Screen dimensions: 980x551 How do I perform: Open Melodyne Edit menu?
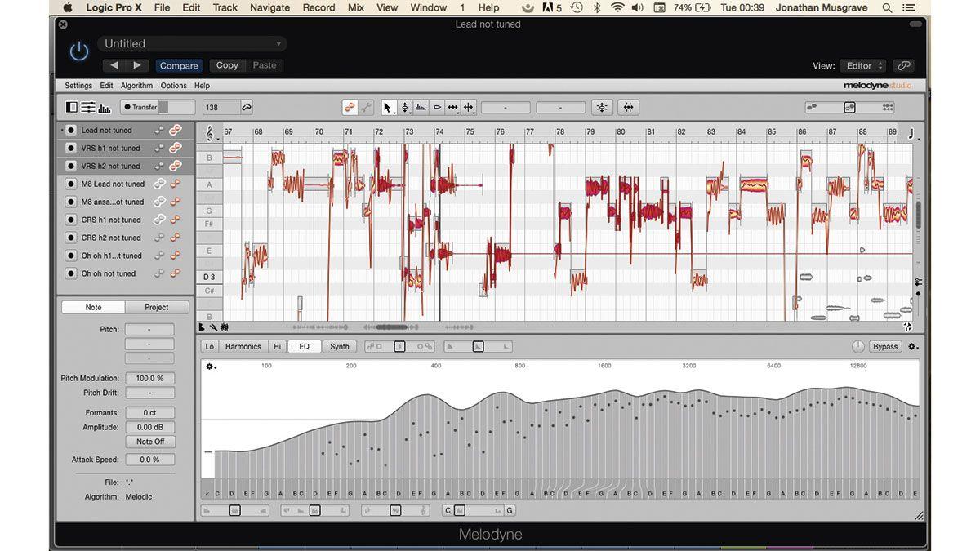[106, 86]
